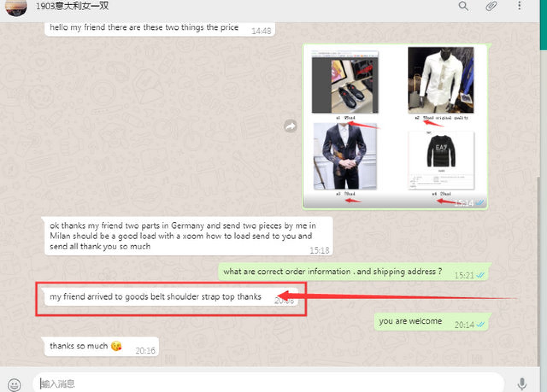This screenshot has width=547, height=392.
Task: Click the forward arrow beside the image
Action: tap(291, 126)
